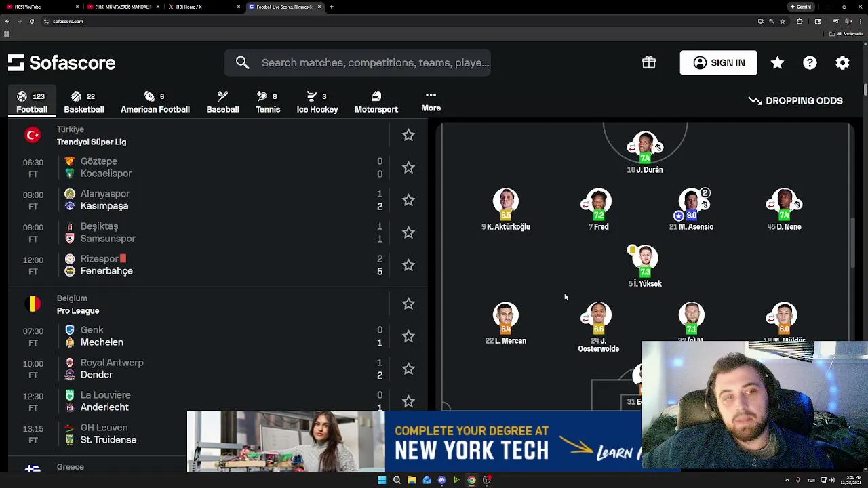This screenshot has width=868, height=488.
Task: Open favorites star in header
Action: [777, 62]
